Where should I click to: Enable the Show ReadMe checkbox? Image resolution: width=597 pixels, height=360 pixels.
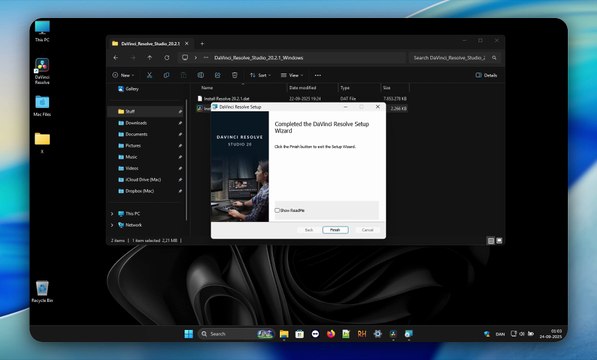pos(277,210)
